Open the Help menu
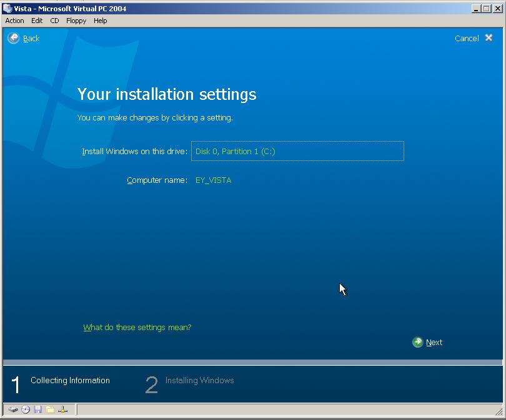Image resolution: width=506 pixels, height=420 pixels. click(101, 21)
